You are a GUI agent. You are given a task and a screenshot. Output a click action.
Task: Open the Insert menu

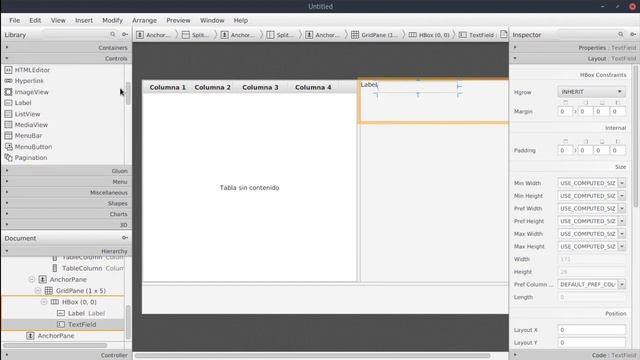tap(84, 20)
